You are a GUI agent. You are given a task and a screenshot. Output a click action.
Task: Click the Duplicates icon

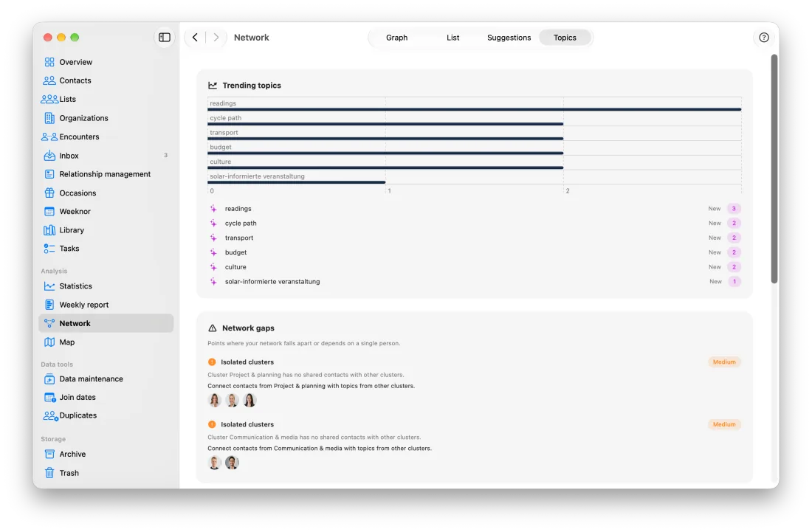coord(50,415)
